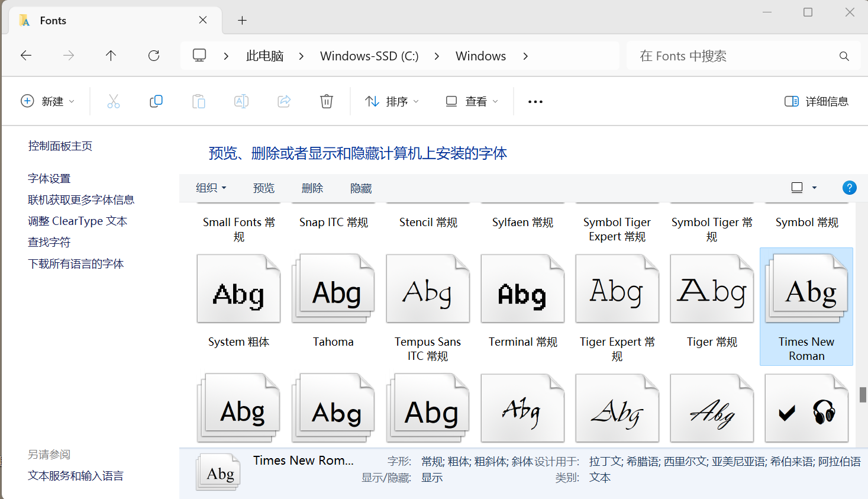The width and height of the screenshot is (868, 499).
Task: Select the Terminal 常规 font icon
Action: tap(522, 289)
